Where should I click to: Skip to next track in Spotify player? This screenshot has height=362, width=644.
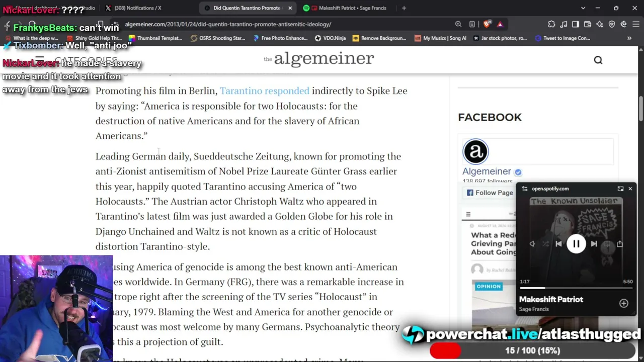click(x=594, y=244)
